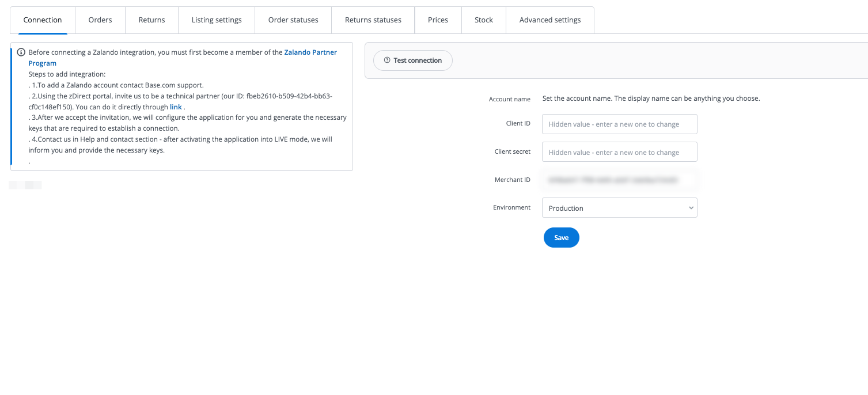868x395 pixels.
Task: Click the blue Save button
Action: [561, 238]
